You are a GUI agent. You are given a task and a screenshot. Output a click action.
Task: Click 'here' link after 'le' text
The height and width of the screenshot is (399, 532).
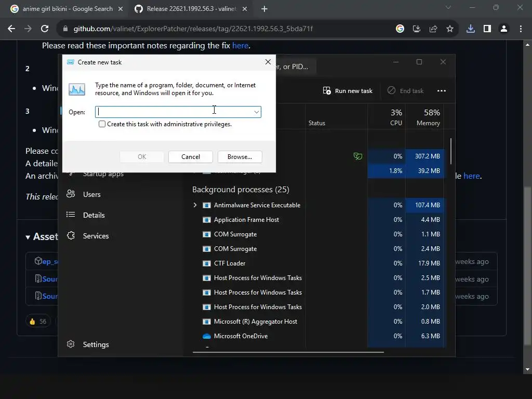pyautogui.click(x=472, y=176)
